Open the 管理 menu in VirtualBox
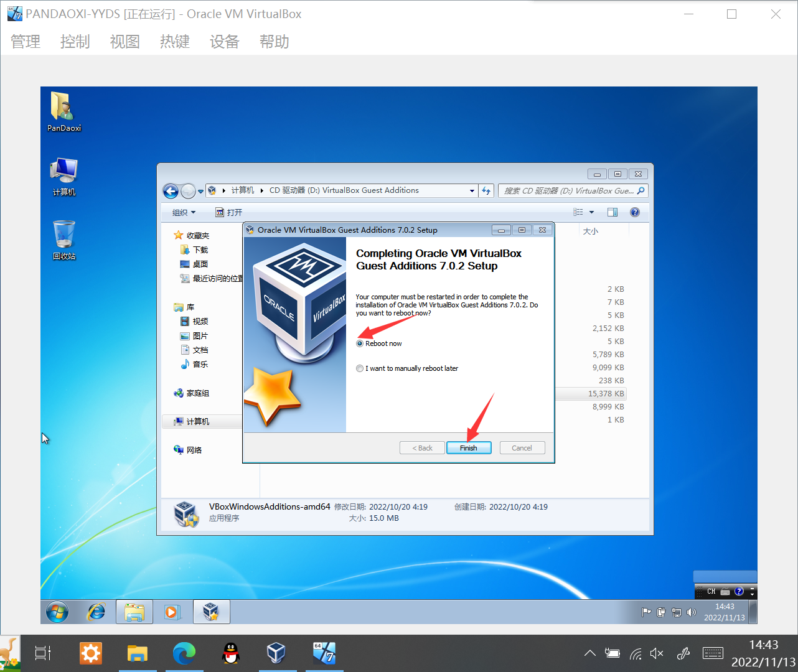 [x=26, y=42]
